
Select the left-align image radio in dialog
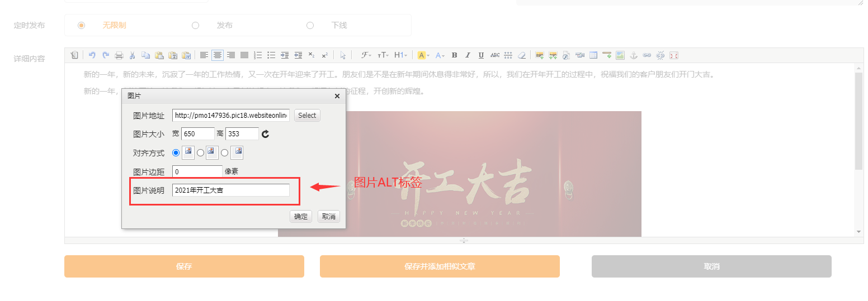pos(176,152)
